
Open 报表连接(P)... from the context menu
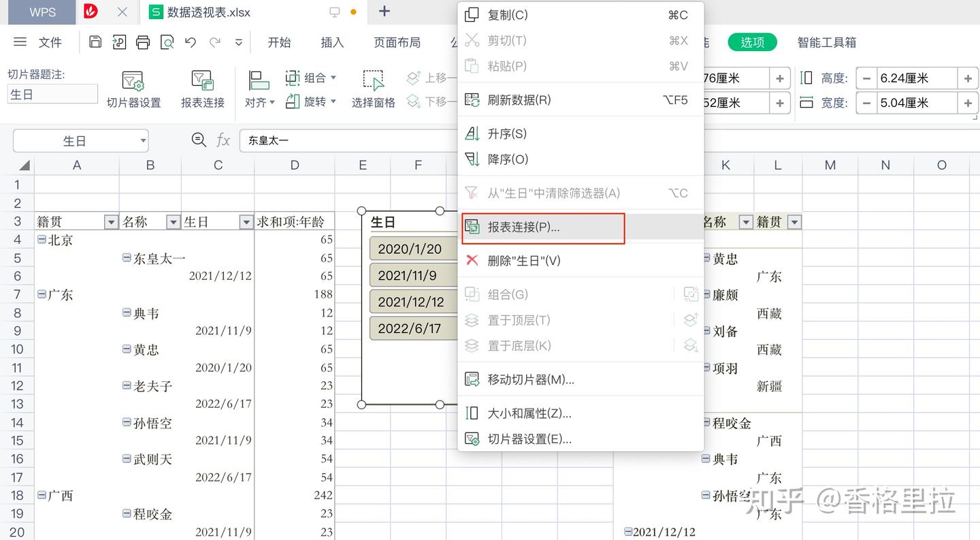581,227
